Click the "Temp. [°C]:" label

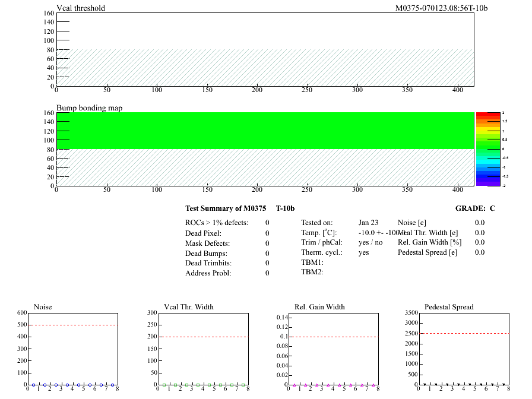pos(319,233)
